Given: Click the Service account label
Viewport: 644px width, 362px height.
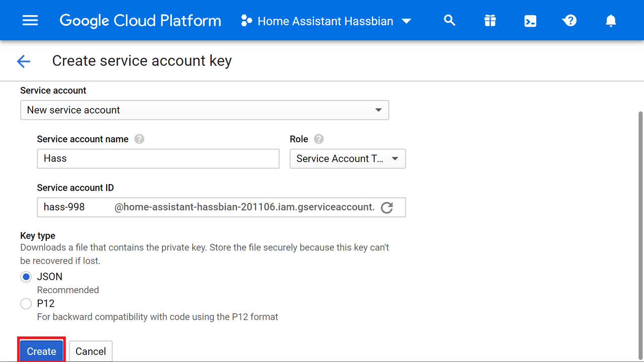Looking at the screenshot, I should 53,90.
